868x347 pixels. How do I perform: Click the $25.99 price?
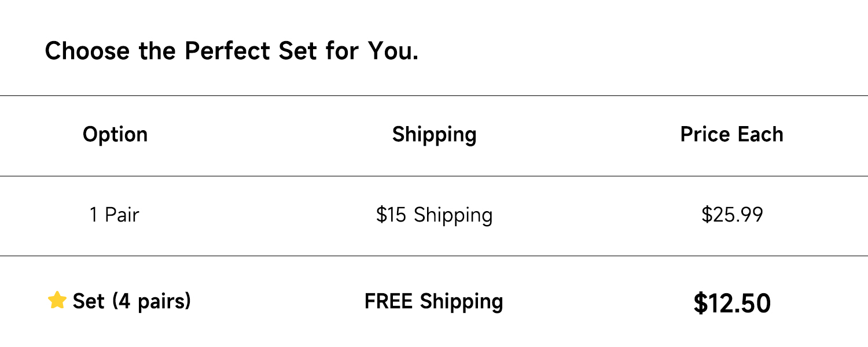coord(732,215)
